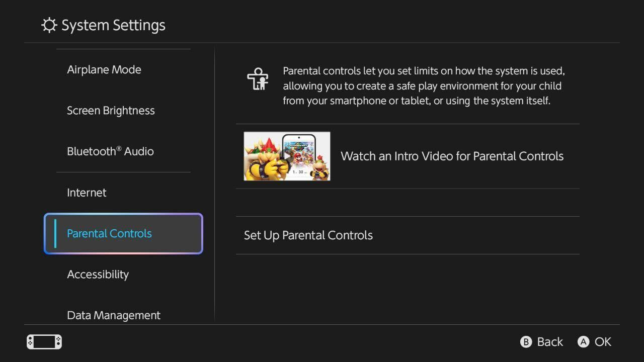Open Screen Brightness adjustment
This screenshot has width=644, height=362.
click(x=111, y=110)
